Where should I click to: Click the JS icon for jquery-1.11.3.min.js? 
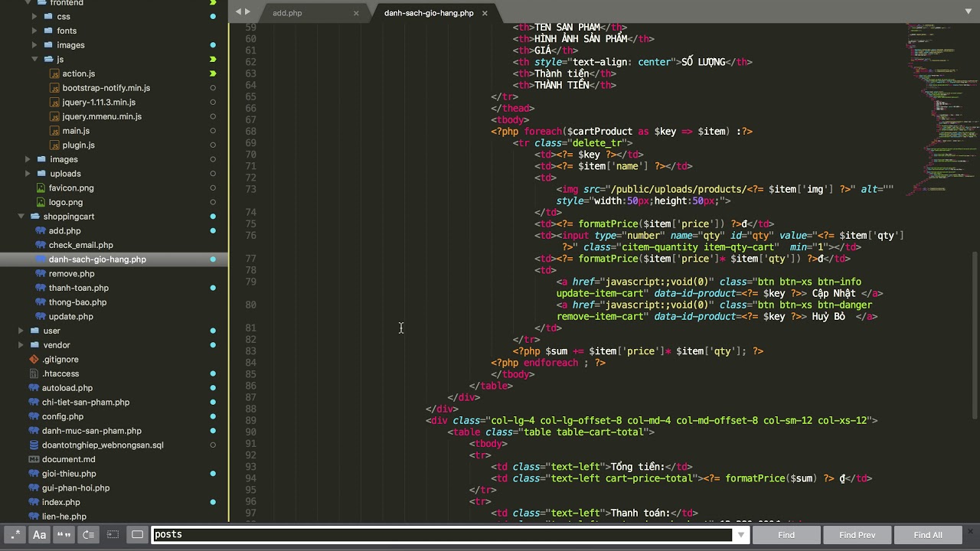pos(54,103)
